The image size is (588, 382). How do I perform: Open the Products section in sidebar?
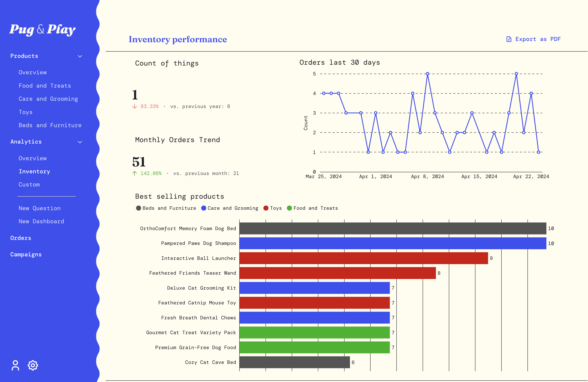point(24,56)
